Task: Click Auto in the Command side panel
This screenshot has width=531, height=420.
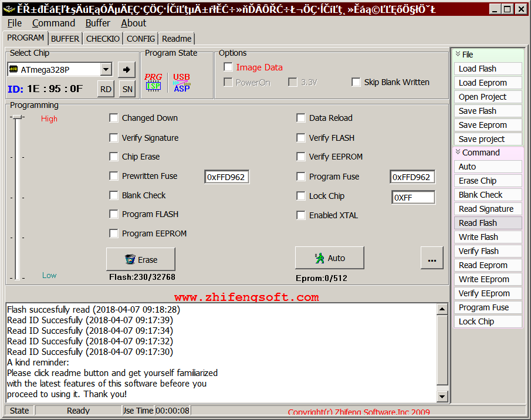Action: tap(488, 167)
